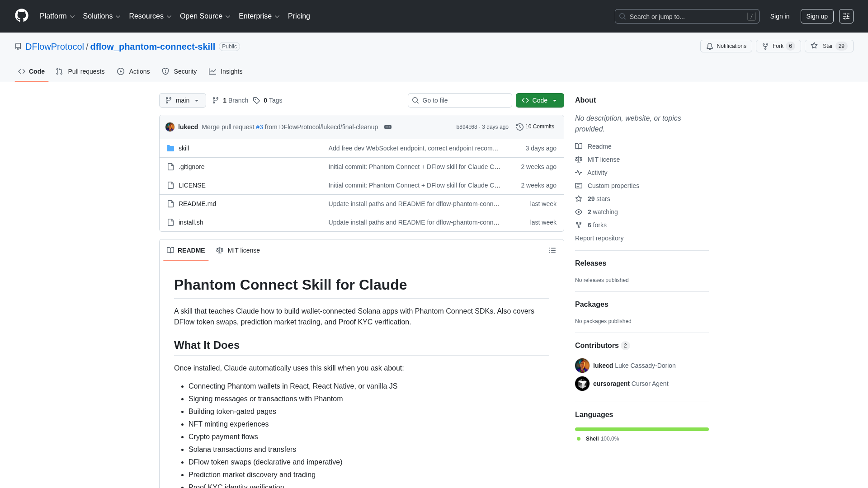Open the 10 Commits history link
The height and width of the screenshot is (488, 868).
coord(535,127)
